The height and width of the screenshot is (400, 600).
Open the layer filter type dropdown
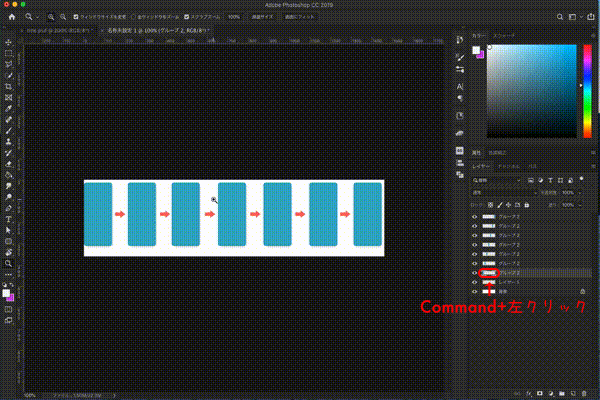pos(497,179)
